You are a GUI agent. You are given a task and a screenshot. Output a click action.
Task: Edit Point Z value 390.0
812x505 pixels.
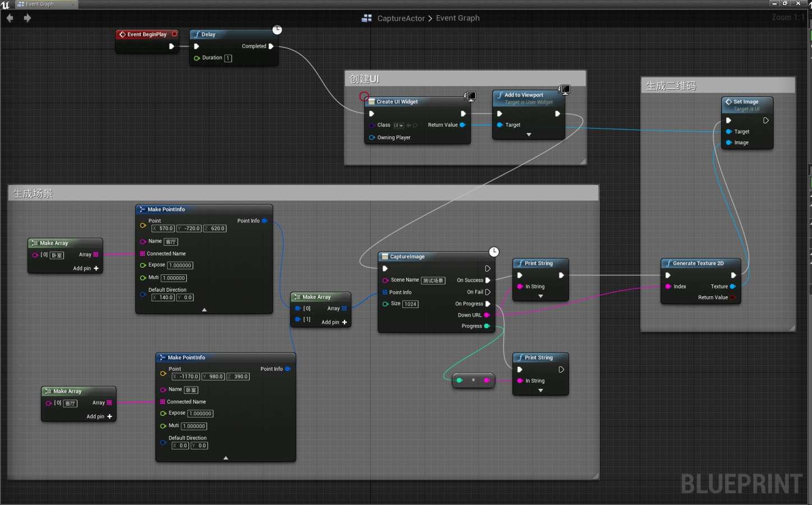coord(238,377)
